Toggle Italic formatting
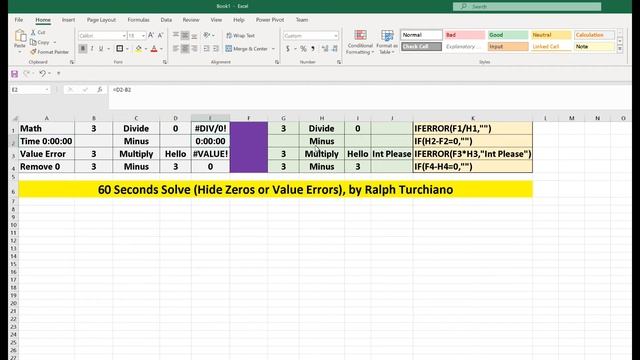The image size is (640, 360). (x=92, y=49)
